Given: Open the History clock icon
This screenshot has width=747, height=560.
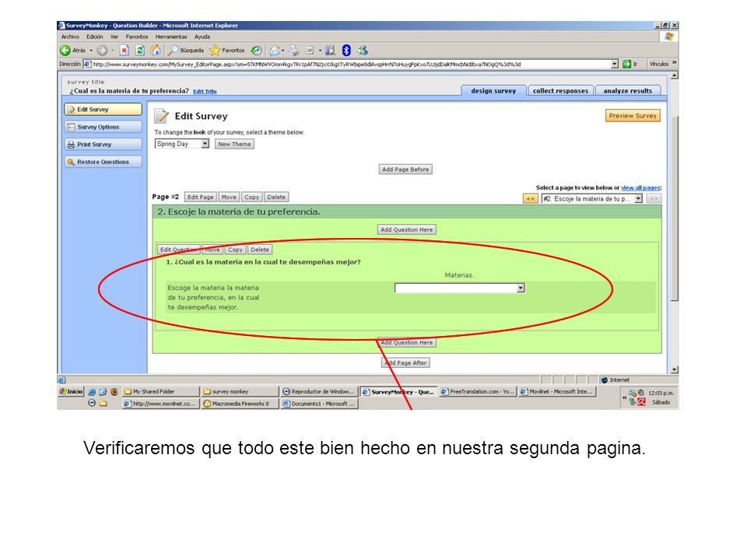Looking at the screenshot, I should click(x=256, y=51).
